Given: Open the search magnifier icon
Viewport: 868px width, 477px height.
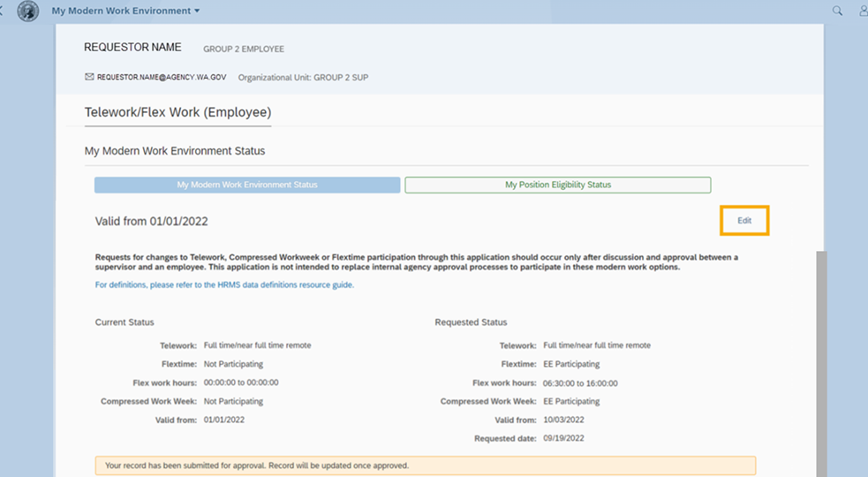Looking at the screenshot, I should [x=837, y=11].
